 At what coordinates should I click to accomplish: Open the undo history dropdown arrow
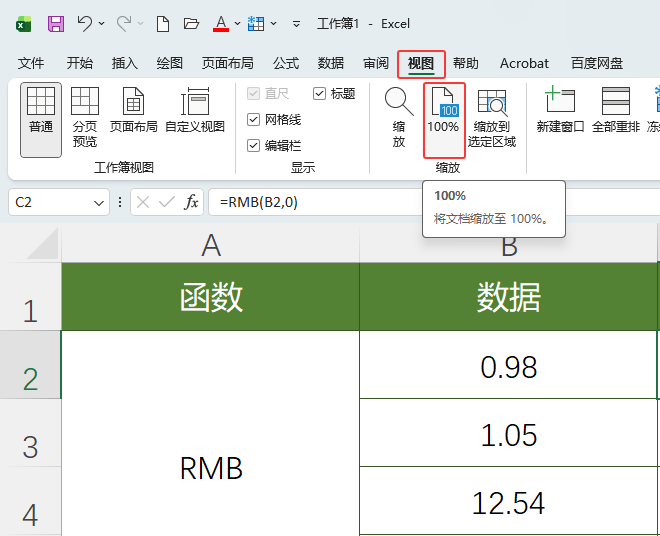click(101, 24)
